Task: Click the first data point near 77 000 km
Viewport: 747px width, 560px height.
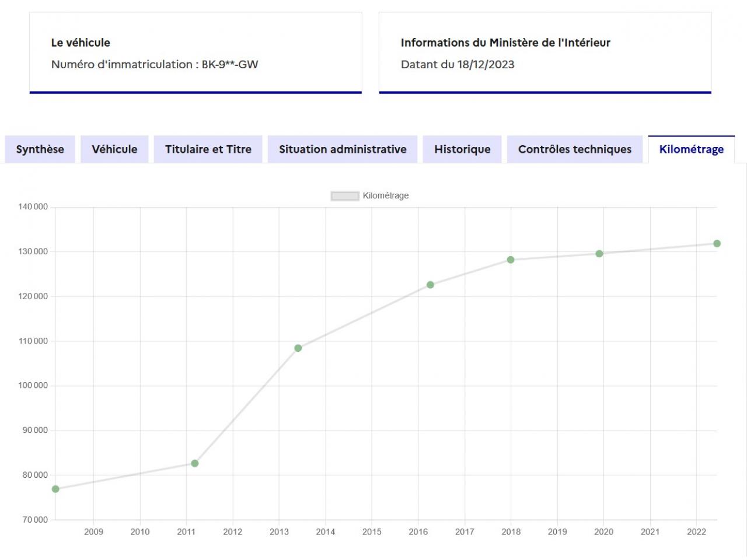Action: pos(55,489)
